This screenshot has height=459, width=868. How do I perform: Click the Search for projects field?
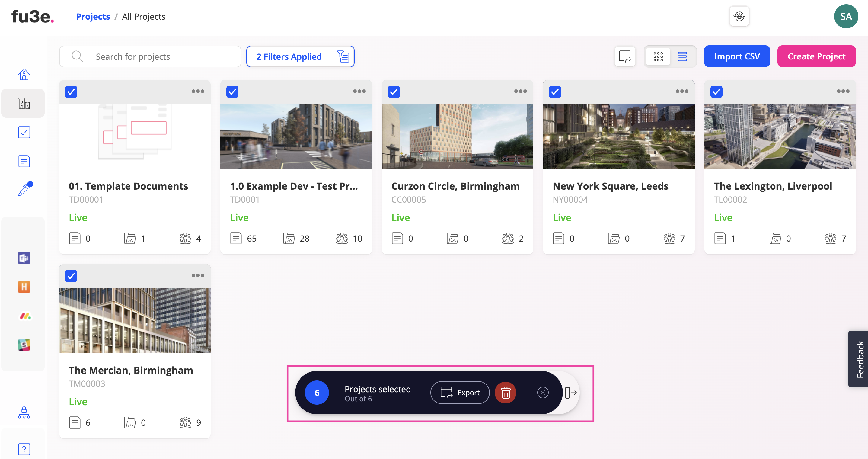click(150, 56)
